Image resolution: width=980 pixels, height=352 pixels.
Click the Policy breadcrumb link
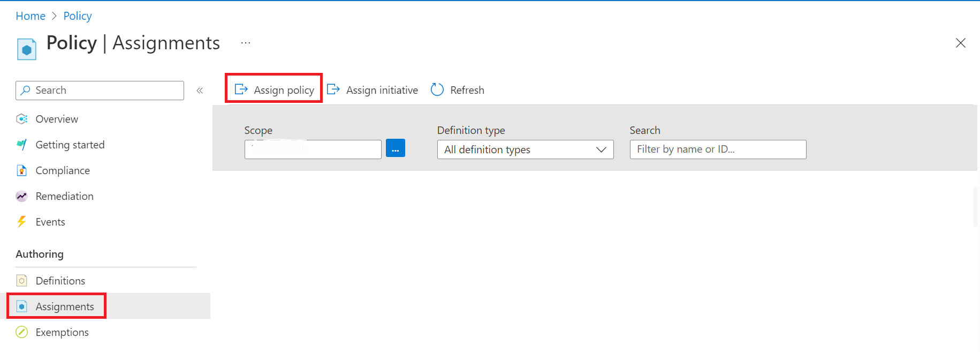click(78, 16)
